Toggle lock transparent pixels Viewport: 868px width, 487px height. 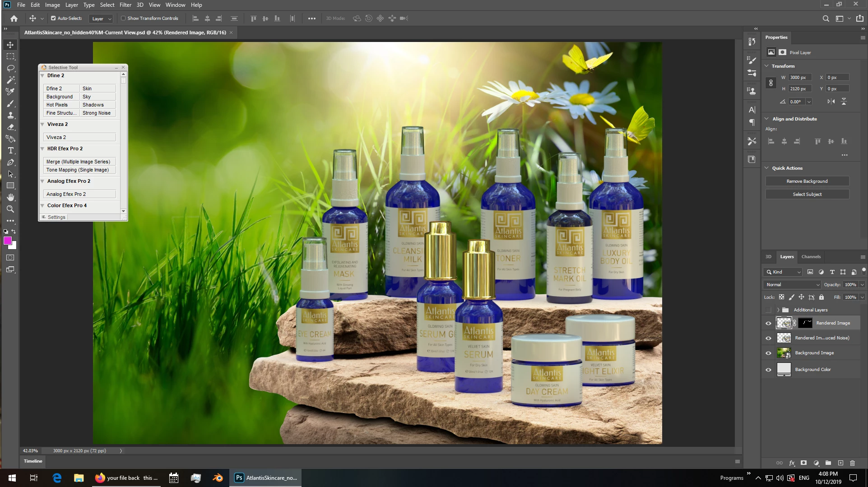click(781, 297)
